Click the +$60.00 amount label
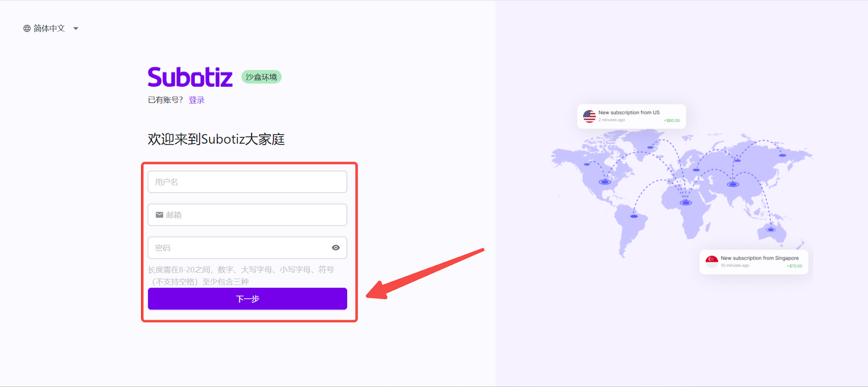This screenshot has height=387, width=868. pyautogui.click(x=672, y=120)
